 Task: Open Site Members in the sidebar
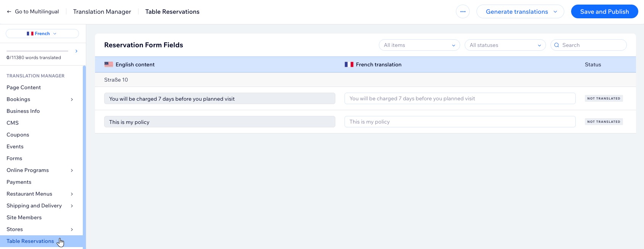24,217
